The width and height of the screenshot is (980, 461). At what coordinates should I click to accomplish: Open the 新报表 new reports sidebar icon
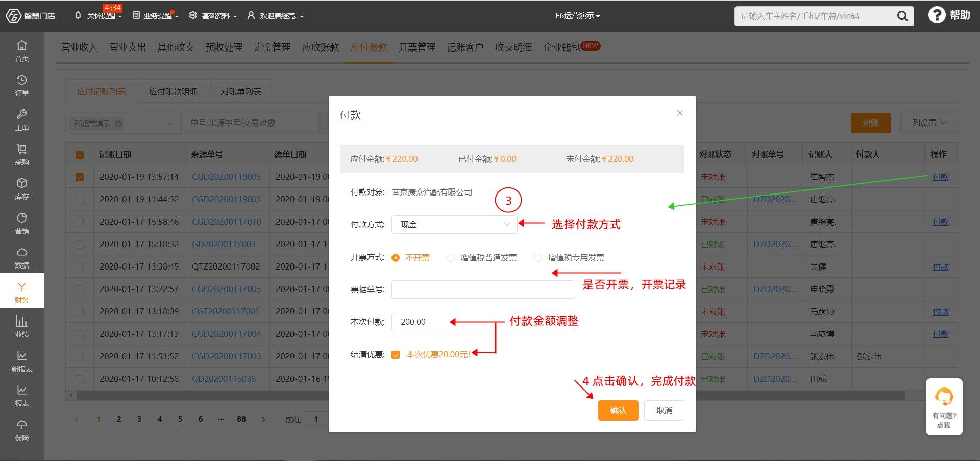pyautogui.click(x=21, y=355)
